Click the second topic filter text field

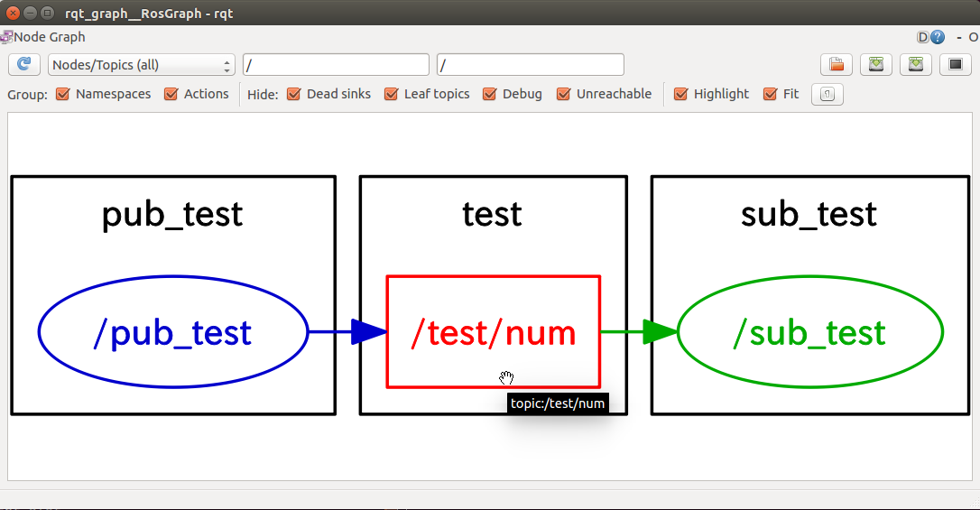pyautogui.click(x=530, y=65)
